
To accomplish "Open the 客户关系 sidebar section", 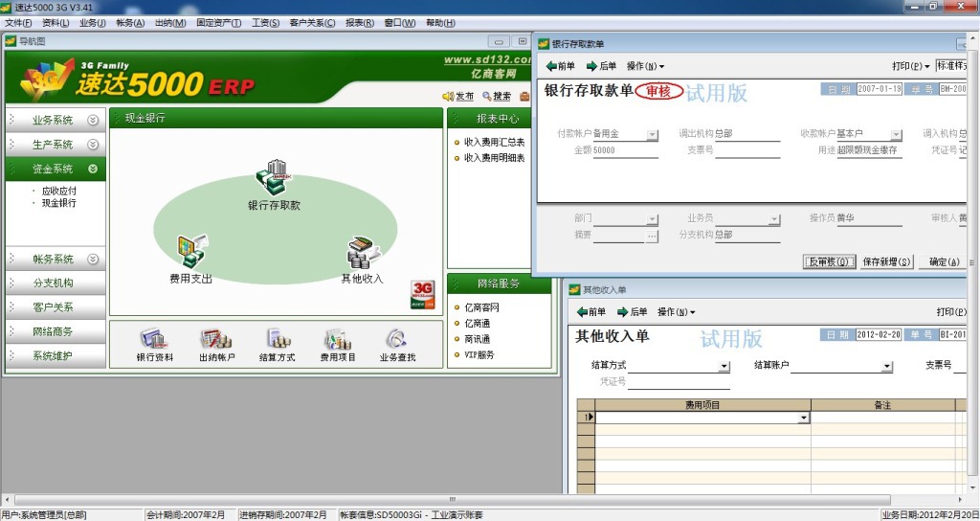I will (55, 307).
